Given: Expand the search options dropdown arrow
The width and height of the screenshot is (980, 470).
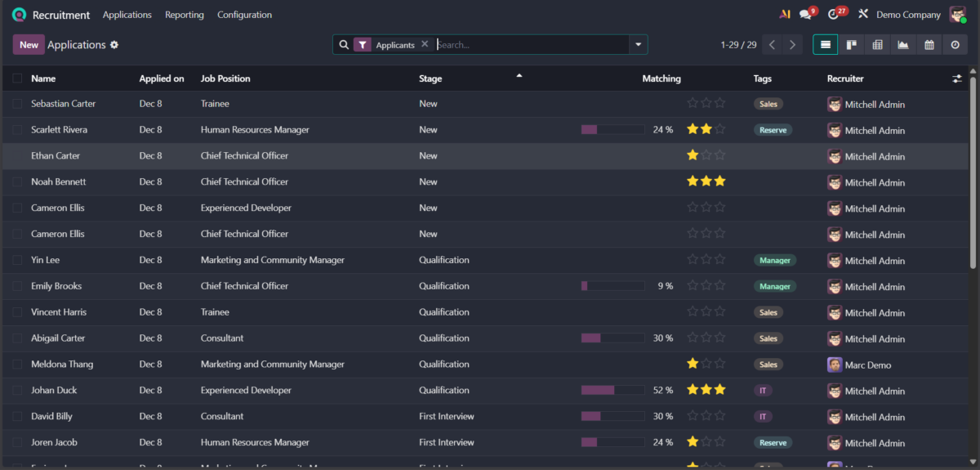Looking at the screenshot, I should (638, 45).
